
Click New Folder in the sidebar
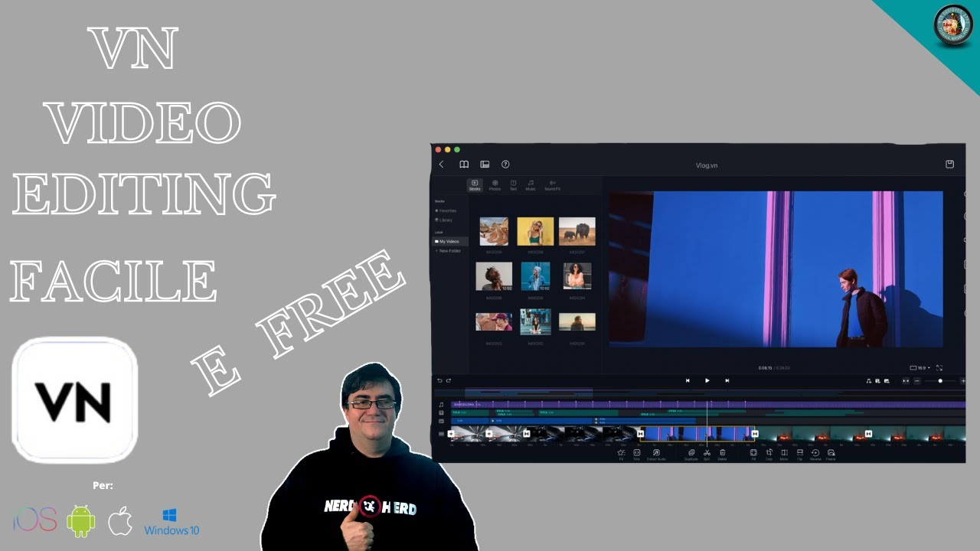pyautogui.click(x=448, y=251)
